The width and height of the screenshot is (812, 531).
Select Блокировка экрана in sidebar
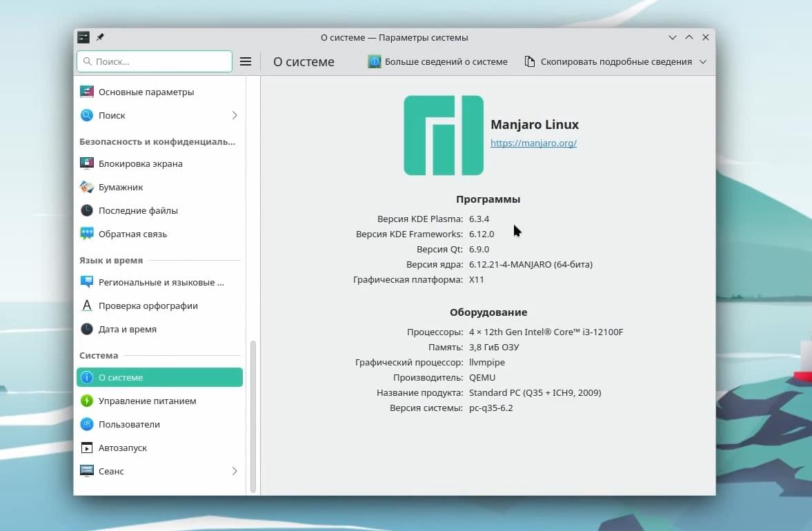coord(159,163)
